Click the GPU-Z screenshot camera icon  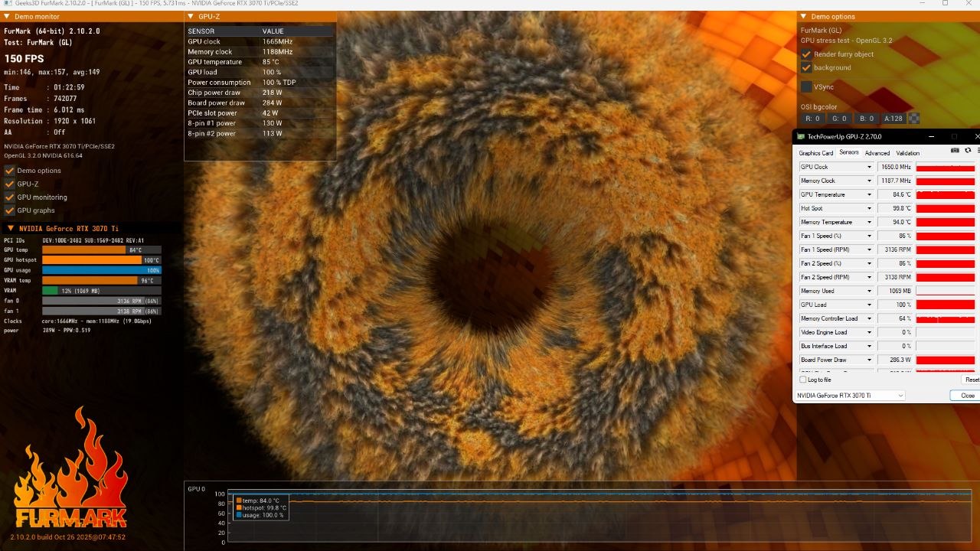[955, 151]
